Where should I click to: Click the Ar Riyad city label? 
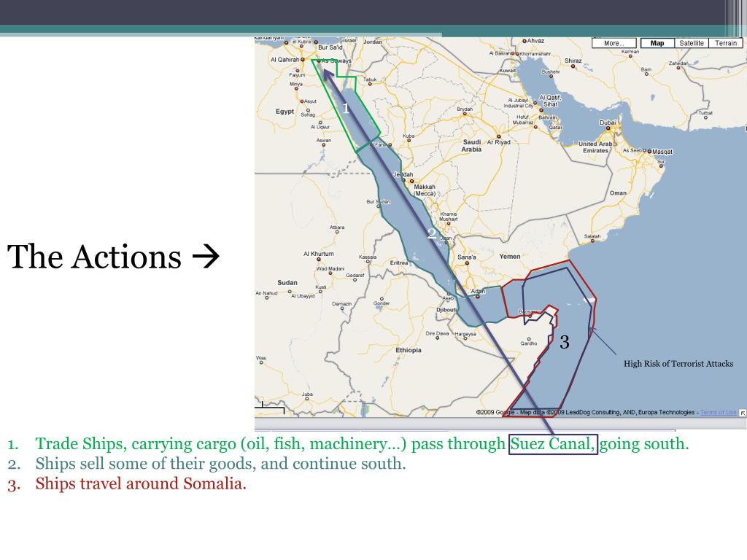pyautogui.click(x=498, y=142)
